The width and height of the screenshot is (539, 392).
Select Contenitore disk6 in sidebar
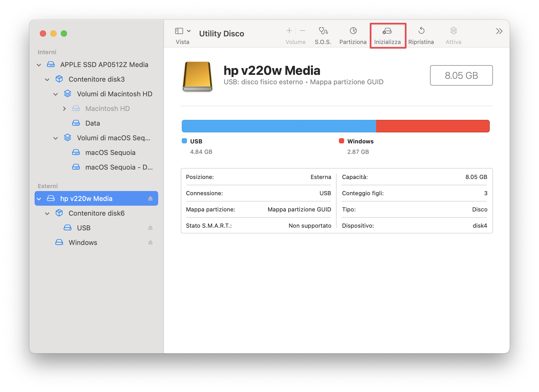(96, 213)
